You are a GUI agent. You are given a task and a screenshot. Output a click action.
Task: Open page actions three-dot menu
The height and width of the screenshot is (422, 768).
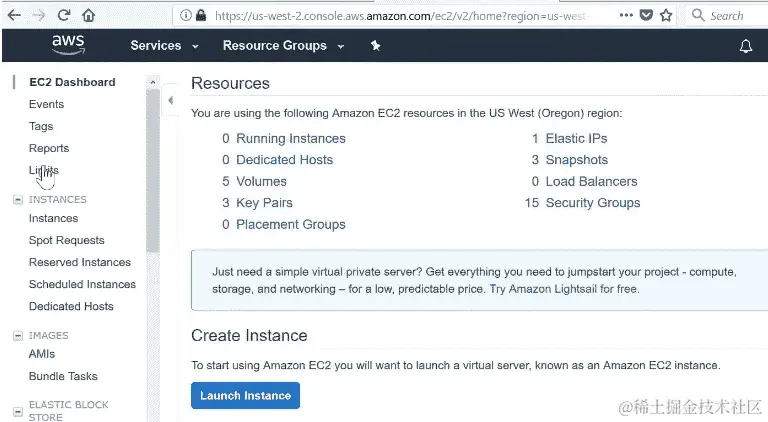[x=626, y=15]
